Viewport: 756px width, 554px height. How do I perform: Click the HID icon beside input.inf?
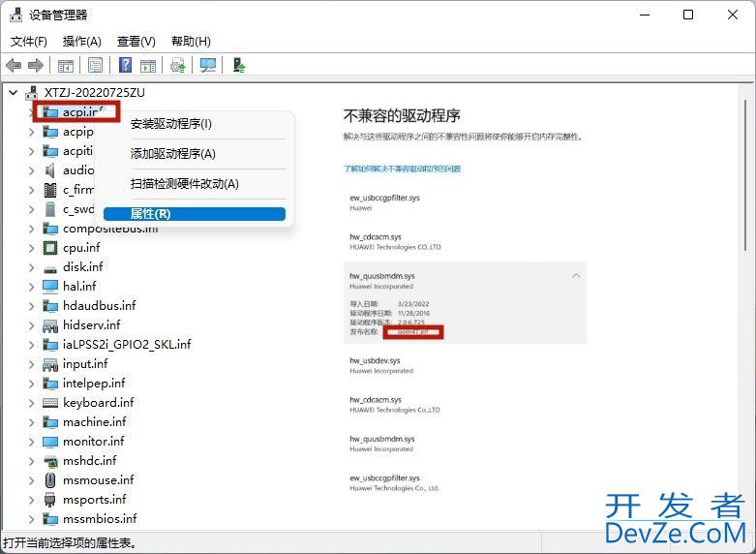[50, 364]
